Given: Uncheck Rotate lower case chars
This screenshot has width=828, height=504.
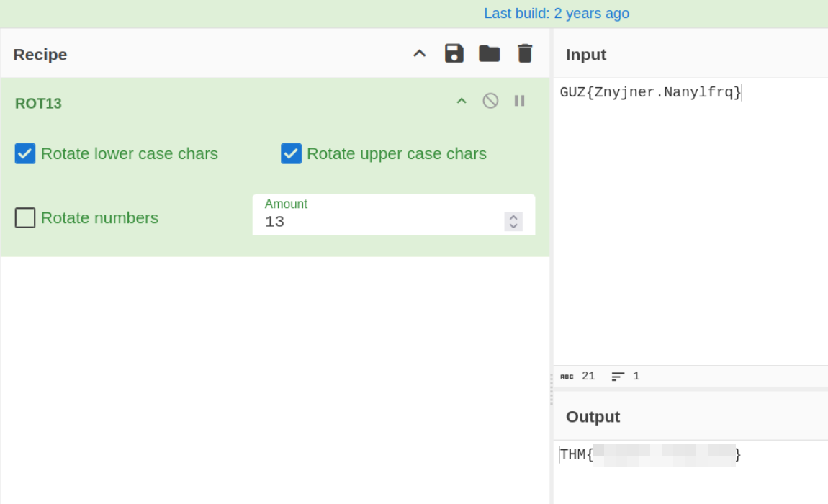Looking at the screenshot, I should [x=25, y=153].
